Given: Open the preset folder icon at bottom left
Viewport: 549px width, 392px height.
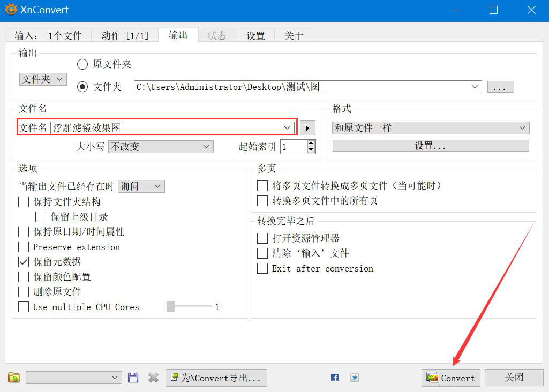Looking at the screenshot, I should (13, 378).
